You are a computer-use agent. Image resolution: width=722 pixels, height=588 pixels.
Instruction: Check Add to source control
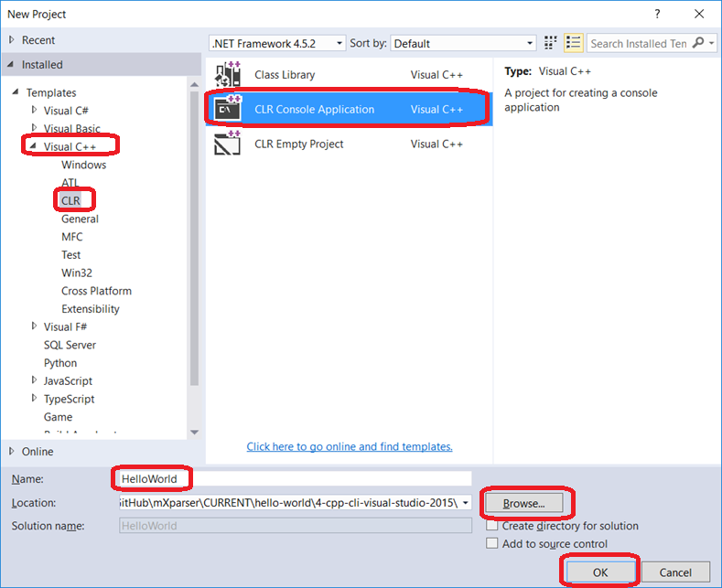coord(491,543)
